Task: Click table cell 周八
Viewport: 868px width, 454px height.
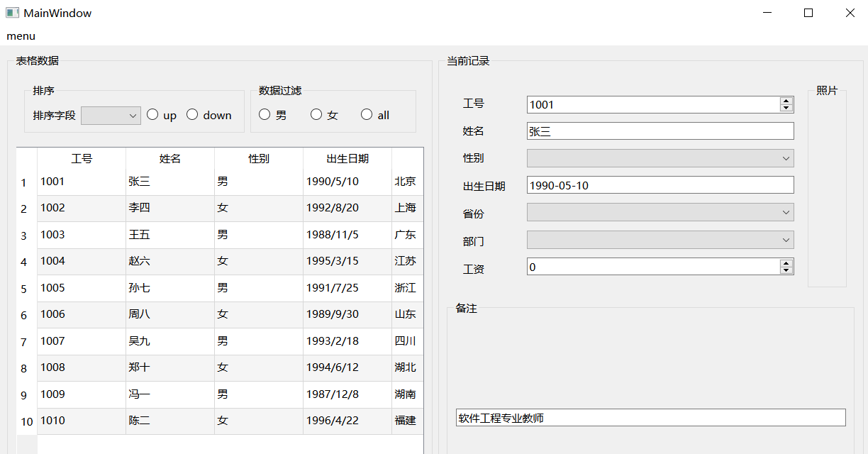Action: pyautogui.click(x=170, y=315)
